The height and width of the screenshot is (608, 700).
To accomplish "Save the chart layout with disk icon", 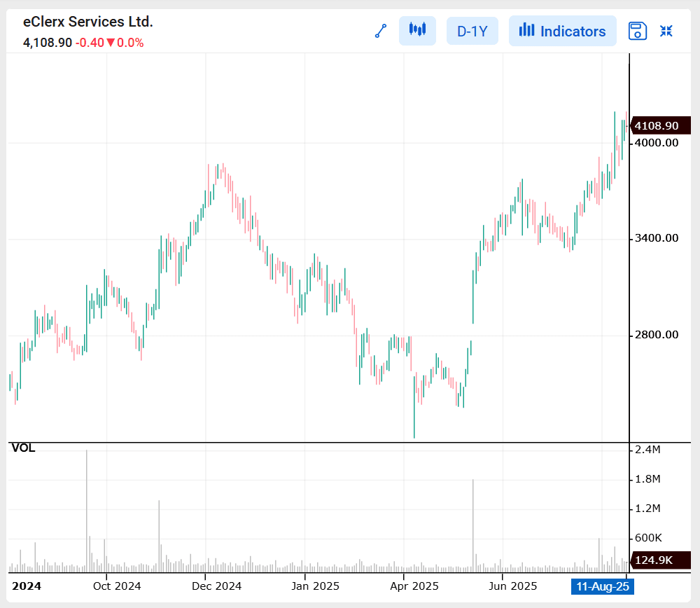I will pos(638,31).
